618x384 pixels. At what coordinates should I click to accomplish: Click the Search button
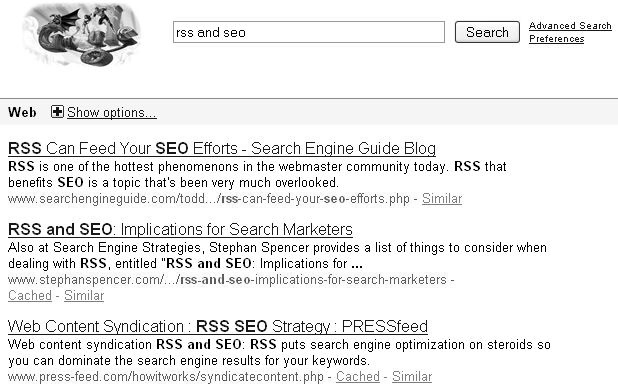pyautogui.click(x=487, y=32)
